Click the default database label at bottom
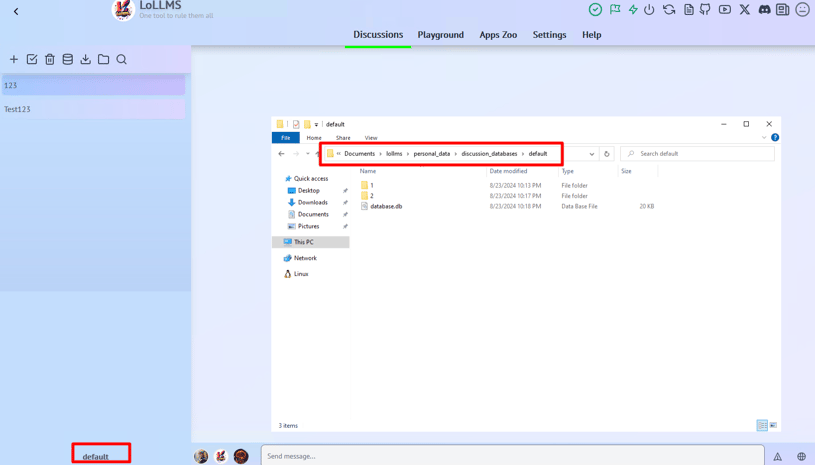The image size is (815, 465). tap(96, 456)
